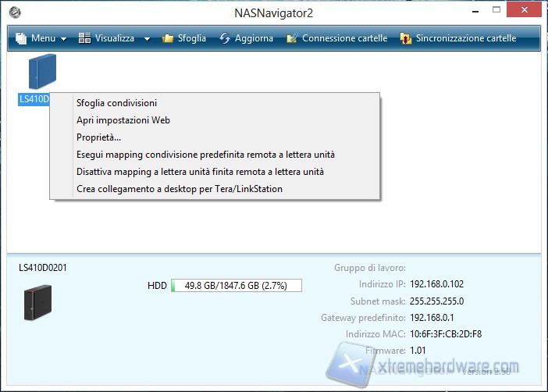The image size is (548, 392).
Task: Expand the Menu dropdown arrow
Action: click(63, 39)
